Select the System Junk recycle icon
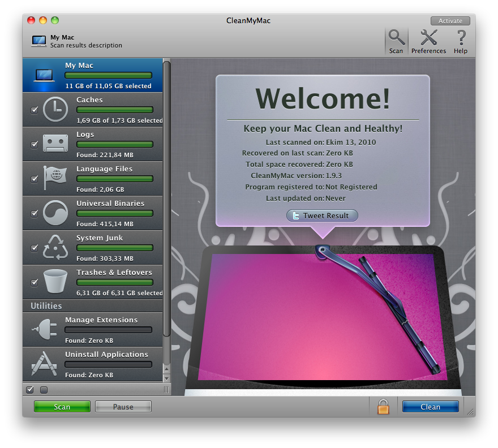 pyautogui.click(x=55, y=248)
